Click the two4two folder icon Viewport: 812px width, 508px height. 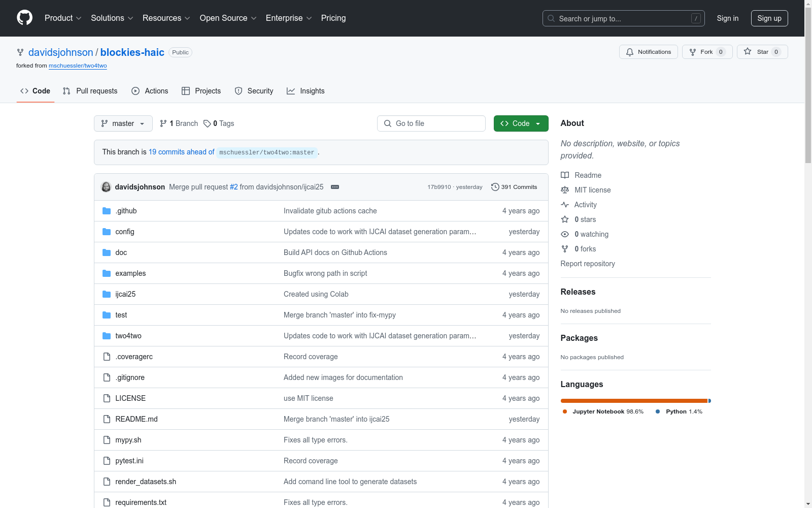click(x=107, y=336)
